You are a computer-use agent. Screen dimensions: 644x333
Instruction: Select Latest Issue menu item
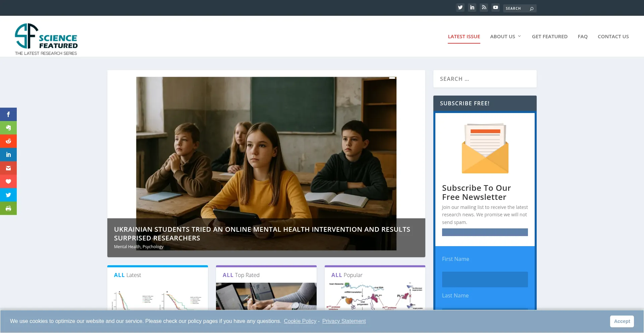coord(464,37)
